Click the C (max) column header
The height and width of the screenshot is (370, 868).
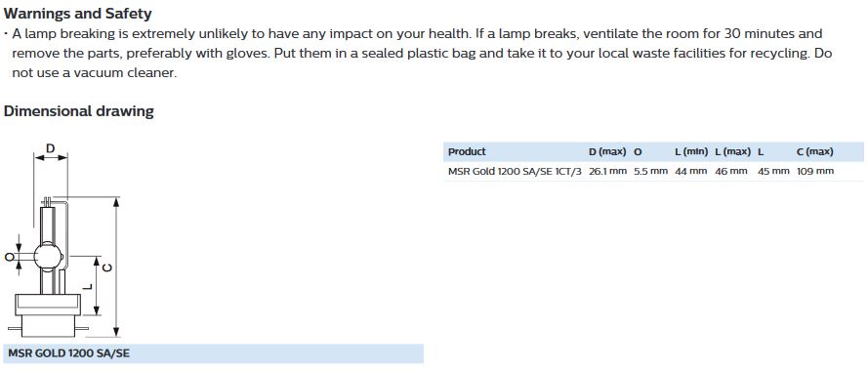pyautogui.click(x=815, y=151)
